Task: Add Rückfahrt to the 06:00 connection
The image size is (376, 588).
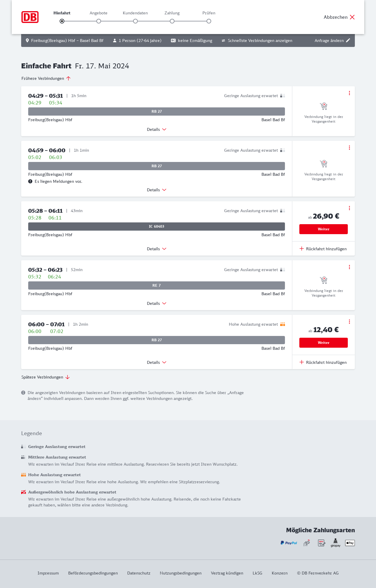Action: click(x=323, y=362)
